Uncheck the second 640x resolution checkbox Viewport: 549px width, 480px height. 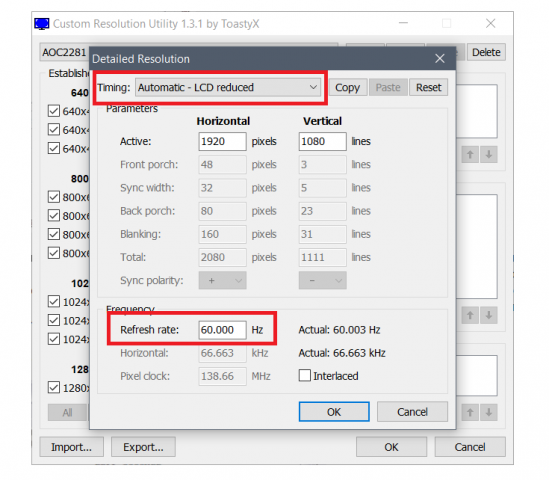point(54,130)
